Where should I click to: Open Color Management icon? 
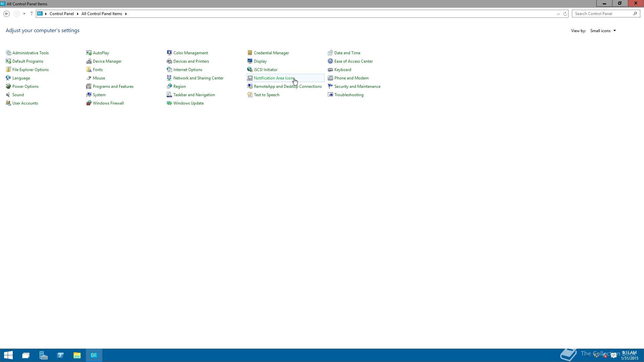pyautogui.click(x=169, y=53)
